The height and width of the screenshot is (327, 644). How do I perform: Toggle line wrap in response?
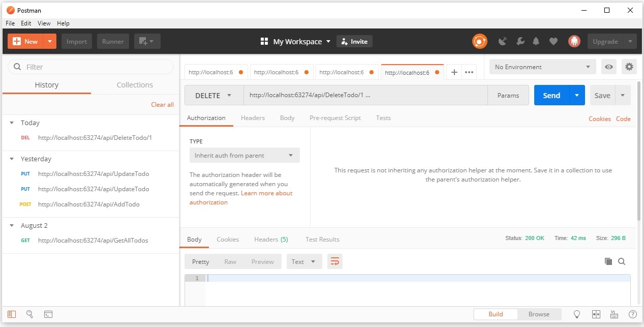click(x=334, y=261)
